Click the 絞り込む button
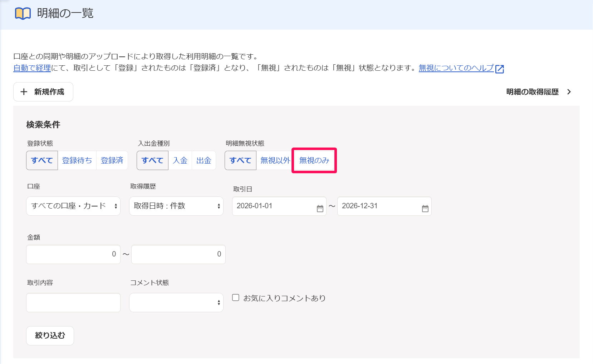The height and width of the screenshot is (364, 593). pos(50,336)
